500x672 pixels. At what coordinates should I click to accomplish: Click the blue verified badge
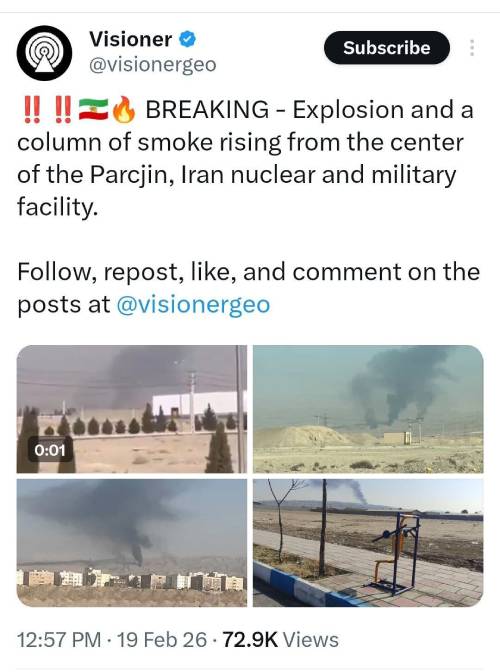pos(187,39)
